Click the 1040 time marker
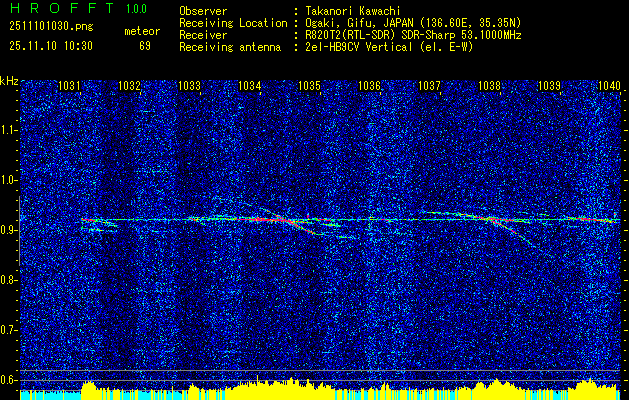Screen dimensions: 629x400 609,85
